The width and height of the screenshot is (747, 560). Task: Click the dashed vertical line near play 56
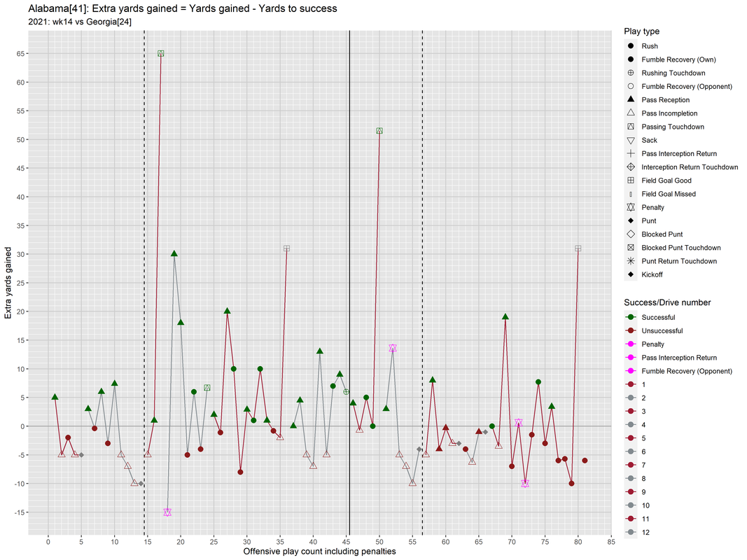point(423,283)
